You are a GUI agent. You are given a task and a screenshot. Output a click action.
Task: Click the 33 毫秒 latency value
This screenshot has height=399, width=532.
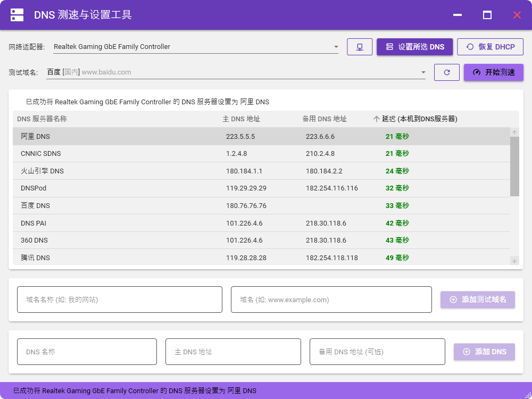click(397, 205)
